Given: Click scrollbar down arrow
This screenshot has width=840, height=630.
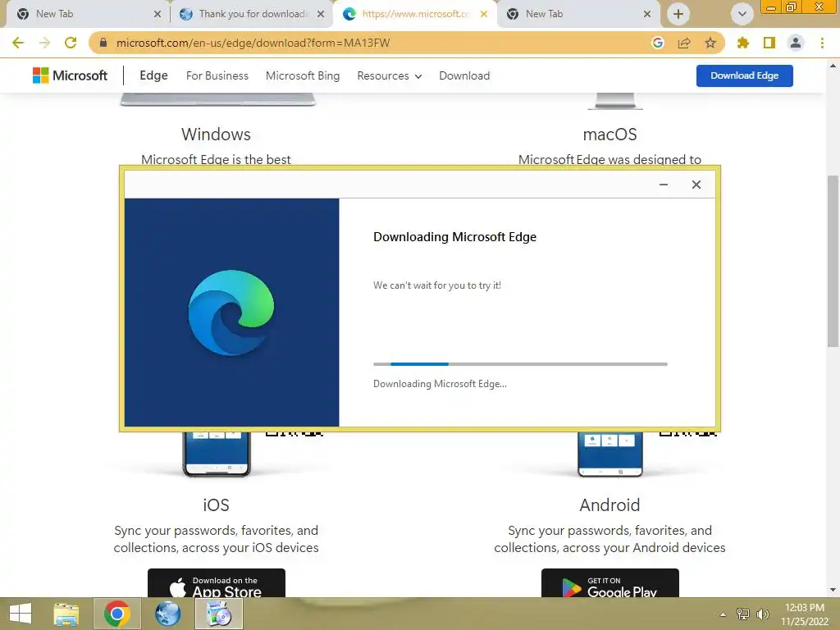Looking at the screenshot, I should (x=833, y=590).
